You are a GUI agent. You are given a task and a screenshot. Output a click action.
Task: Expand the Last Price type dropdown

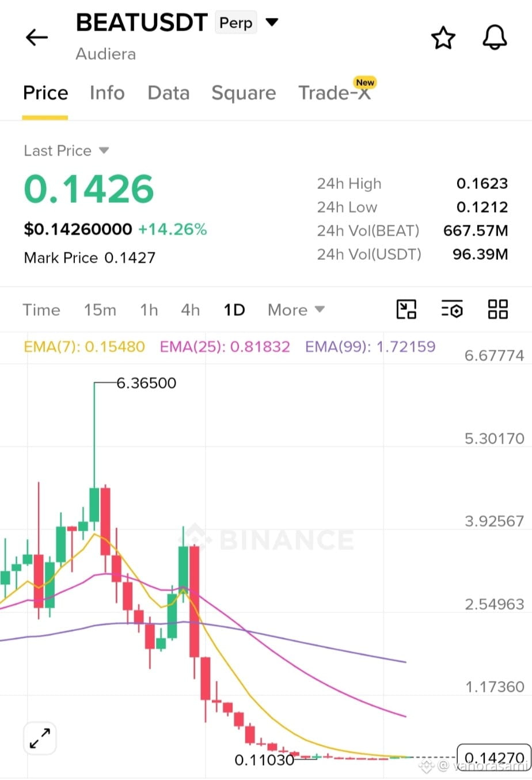coord(104,150)
